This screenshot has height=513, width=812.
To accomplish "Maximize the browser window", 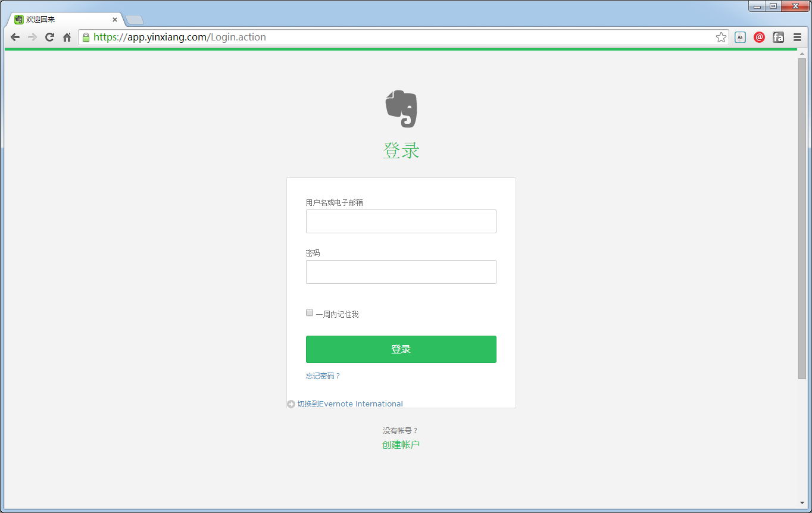I will (x=773, y=6).
